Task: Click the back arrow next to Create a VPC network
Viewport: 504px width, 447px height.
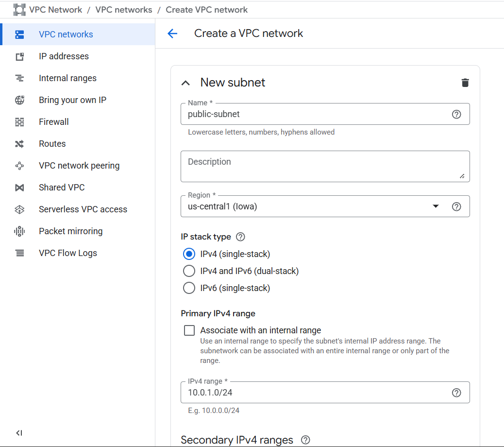Action: [x=172, y=34]
